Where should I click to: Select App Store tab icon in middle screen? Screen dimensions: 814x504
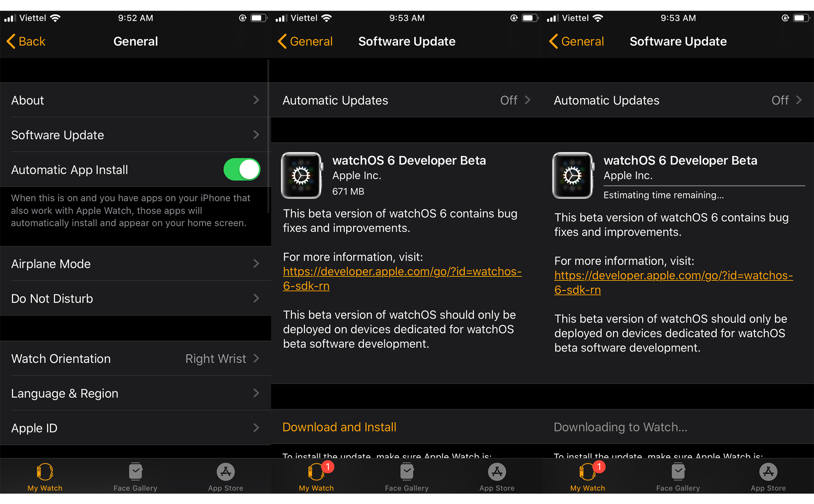coord(497,472)
